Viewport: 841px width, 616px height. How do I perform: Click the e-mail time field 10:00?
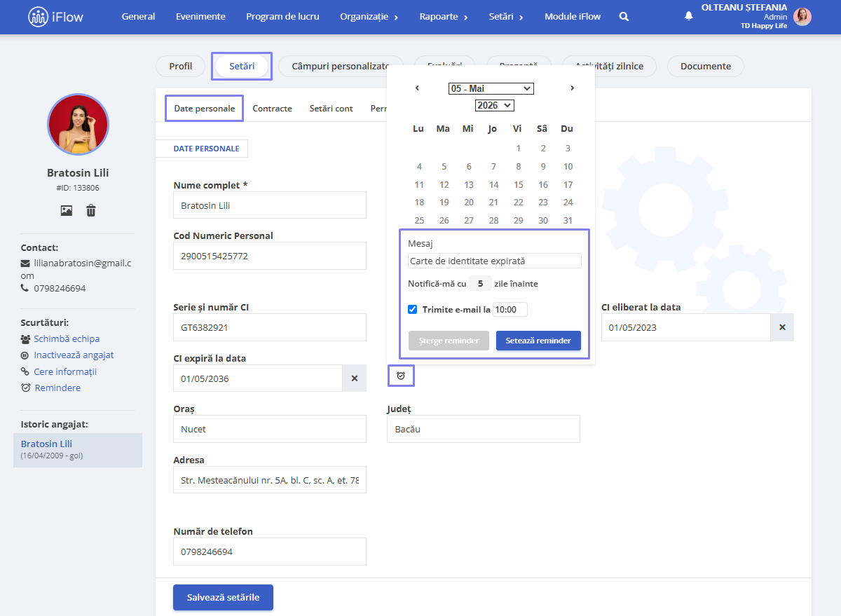click(510, 309)
